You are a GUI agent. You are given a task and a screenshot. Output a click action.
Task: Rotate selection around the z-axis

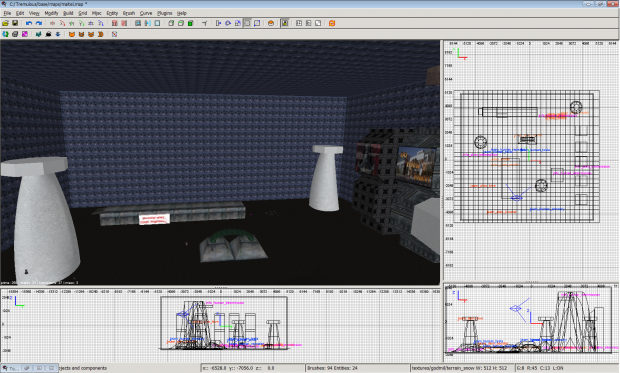tap(101, 23)
